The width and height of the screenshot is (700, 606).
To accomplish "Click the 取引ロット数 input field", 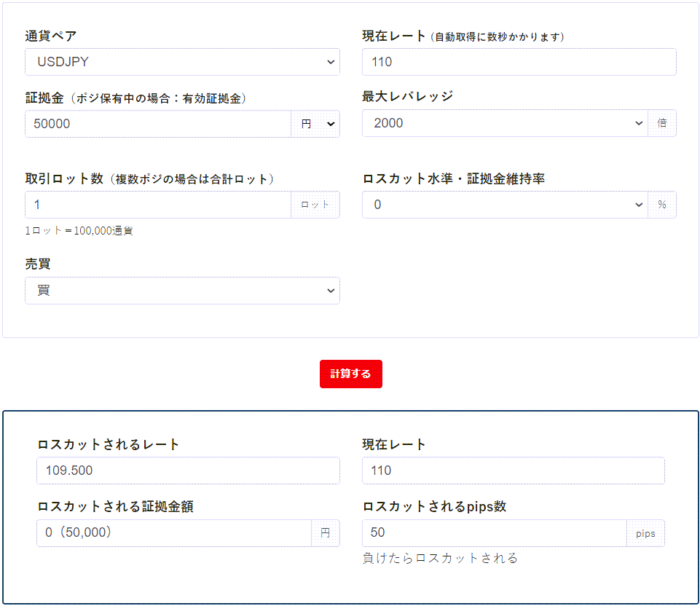I will (x=157, y=205).
